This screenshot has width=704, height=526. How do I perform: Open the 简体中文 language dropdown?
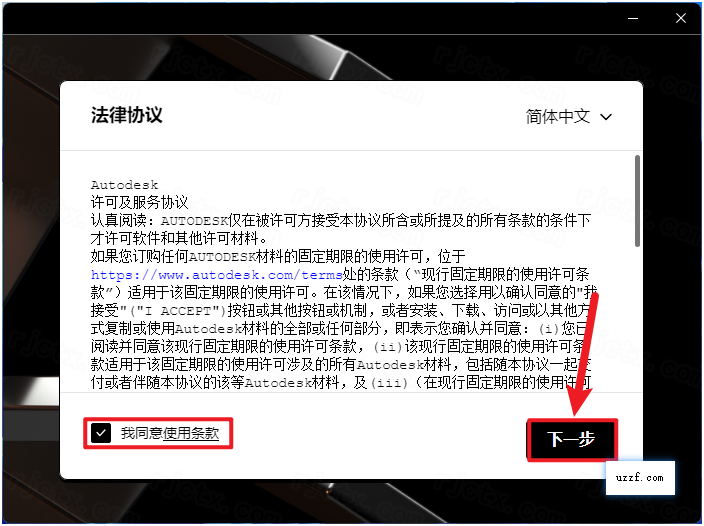click(568, 116)
